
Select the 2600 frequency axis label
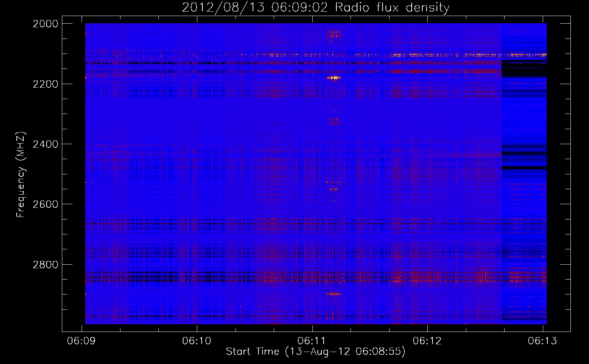click(46, 204)
